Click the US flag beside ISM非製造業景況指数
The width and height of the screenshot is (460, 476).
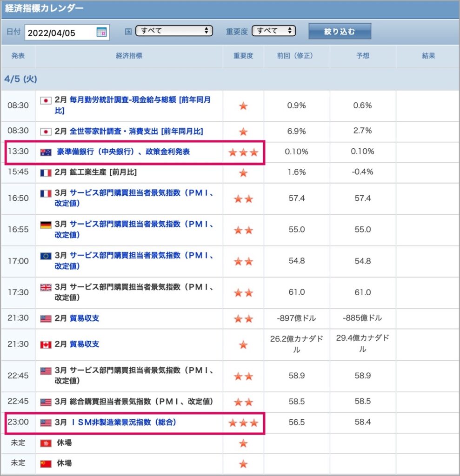46,423
